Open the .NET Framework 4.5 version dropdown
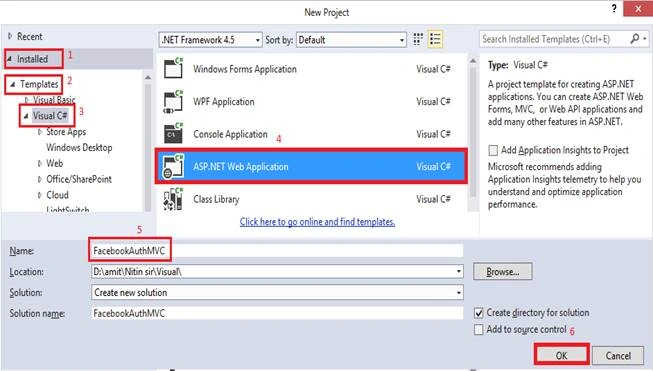 click(x=211, y=40)
